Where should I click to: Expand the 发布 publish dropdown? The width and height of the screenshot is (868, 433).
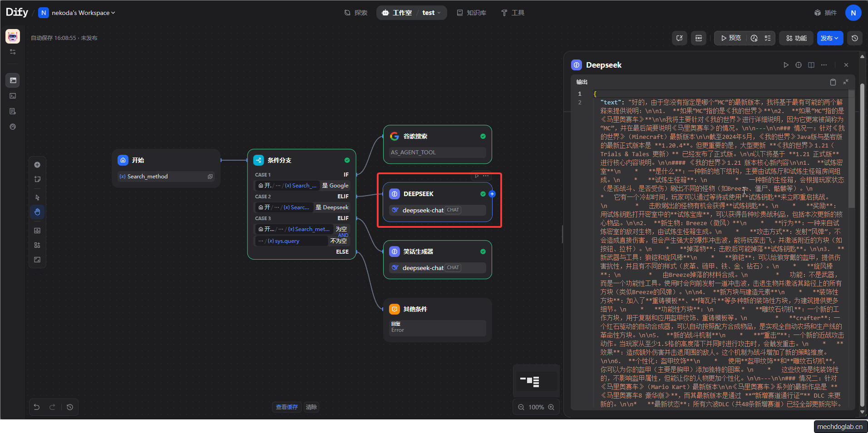click(829, 38)
